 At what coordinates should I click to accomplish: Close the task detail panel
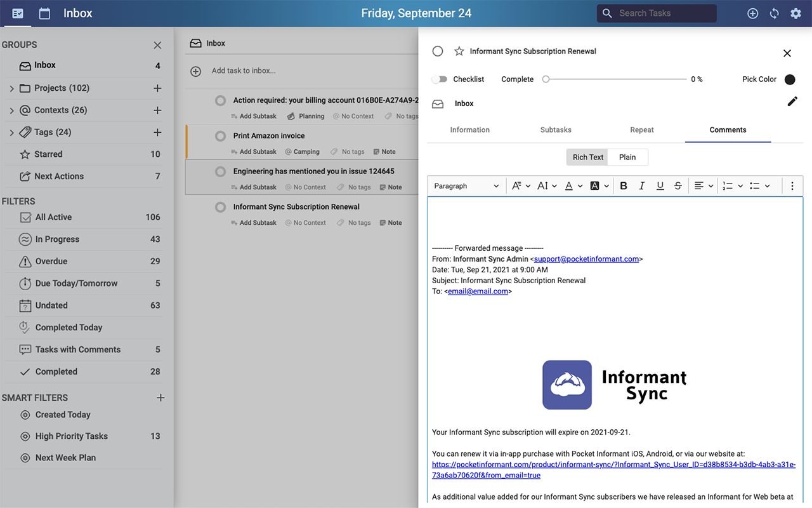point(787,53)
